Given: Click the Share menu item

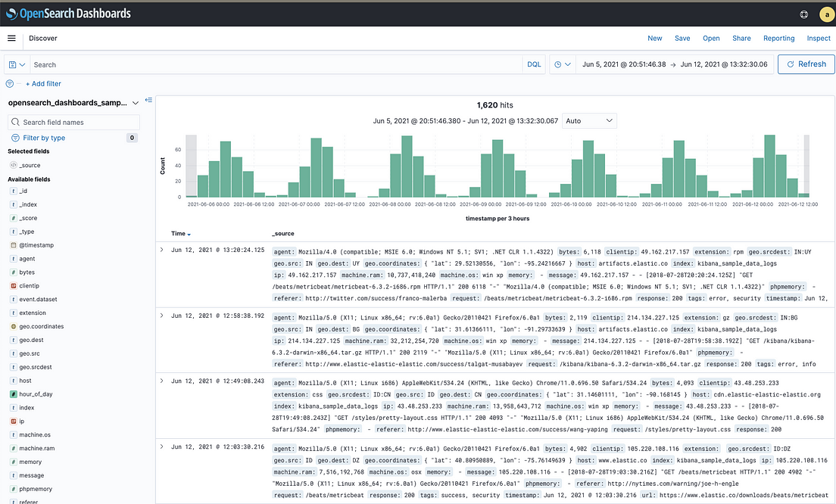Looking at the screenshot, I should (x=741, y=39).
